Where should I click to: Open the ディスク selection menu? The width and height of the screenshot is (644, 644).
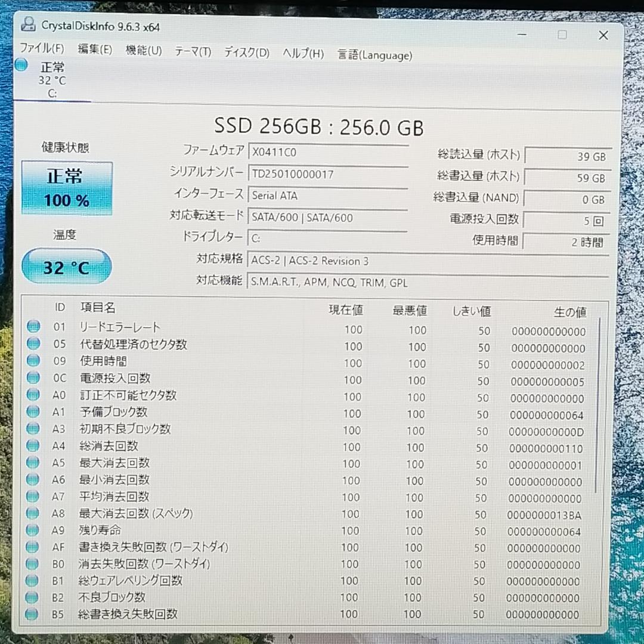[246, 52]
